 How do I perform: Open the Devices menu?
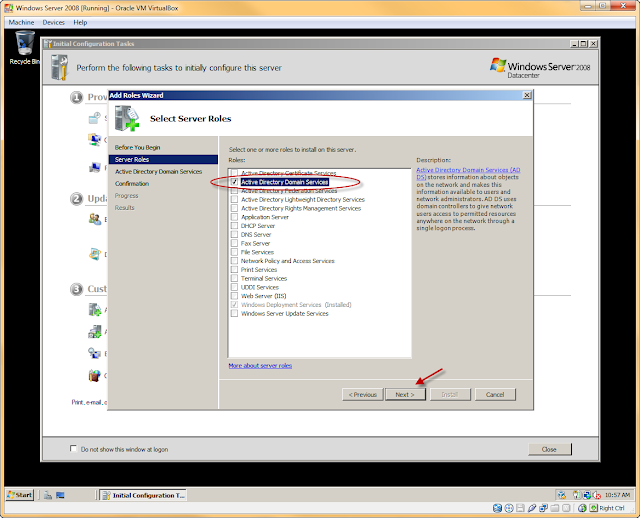53,22
